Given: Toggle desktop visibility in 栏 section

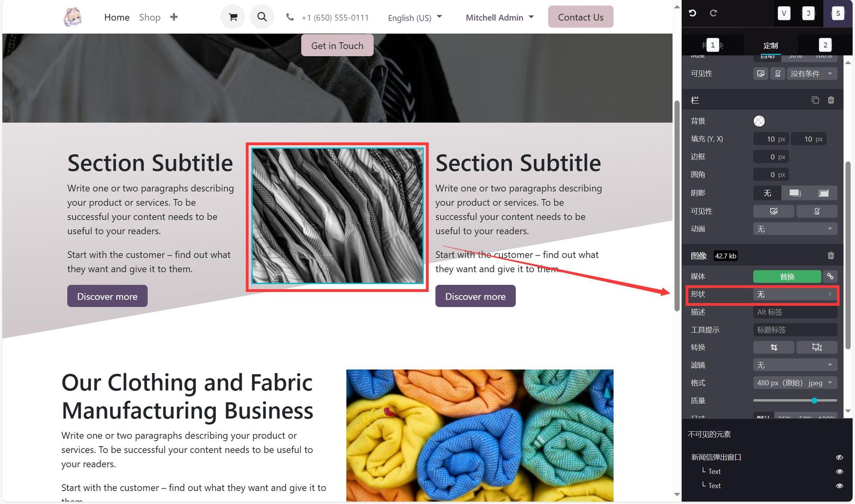Looking at the screenshot, I should click(x=774, y=211).
